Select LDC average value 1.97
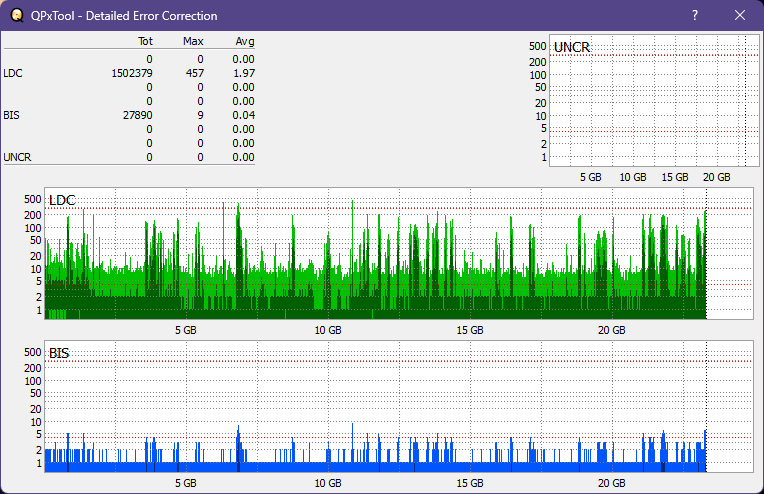 coord(244,73)
